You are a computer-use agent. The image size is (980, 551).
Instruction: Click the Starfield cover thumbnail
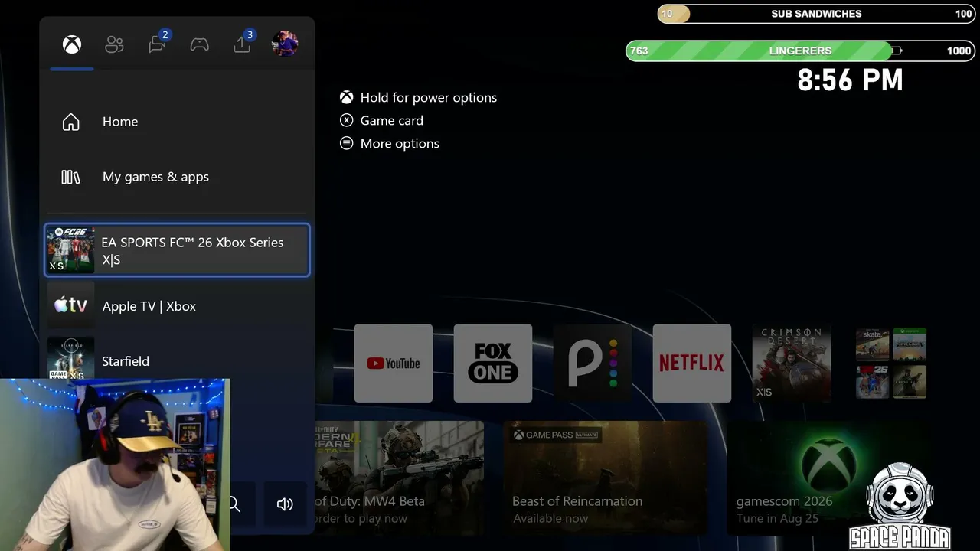(71, 358)
